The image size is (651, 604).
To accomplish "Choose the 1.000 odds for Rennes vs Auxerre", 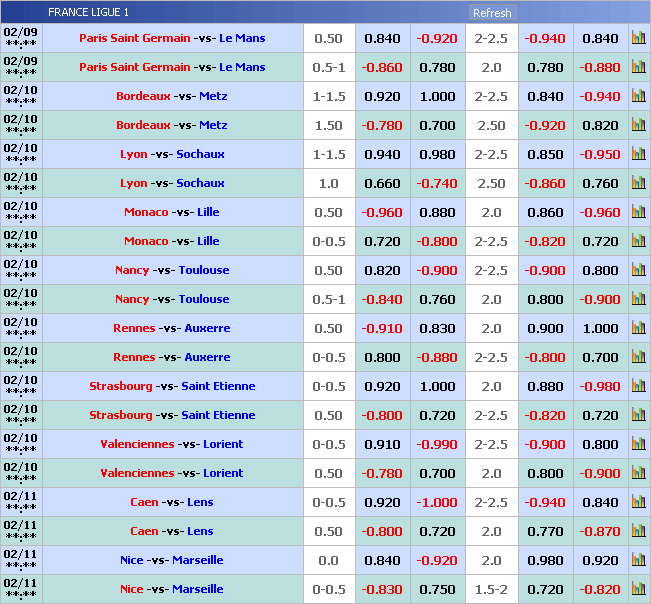I will [600, 329].
